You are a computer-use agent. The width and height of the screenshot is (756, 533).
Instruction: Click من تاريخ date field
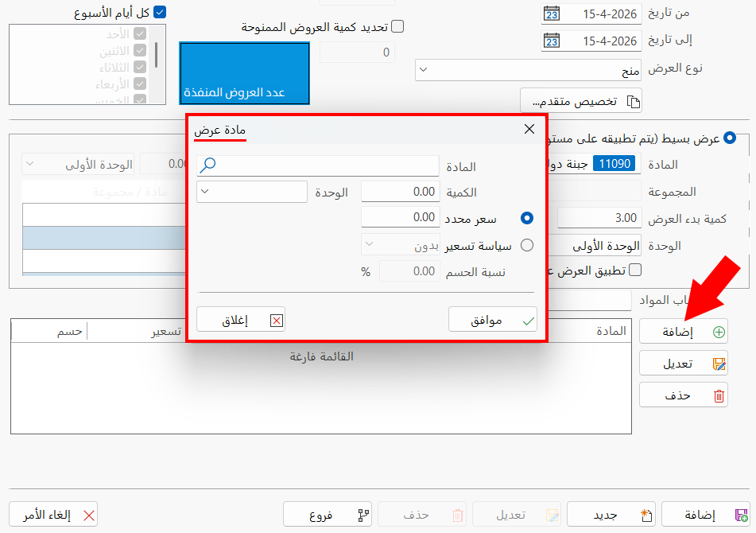pos(591,14)
